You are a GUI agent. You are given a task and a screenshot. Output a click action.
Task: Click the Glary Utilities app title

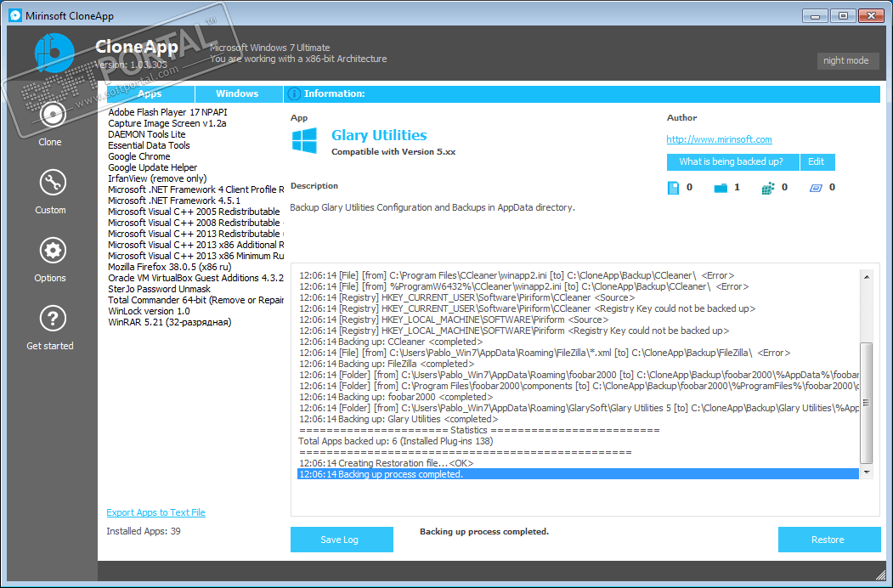[379, 136]
